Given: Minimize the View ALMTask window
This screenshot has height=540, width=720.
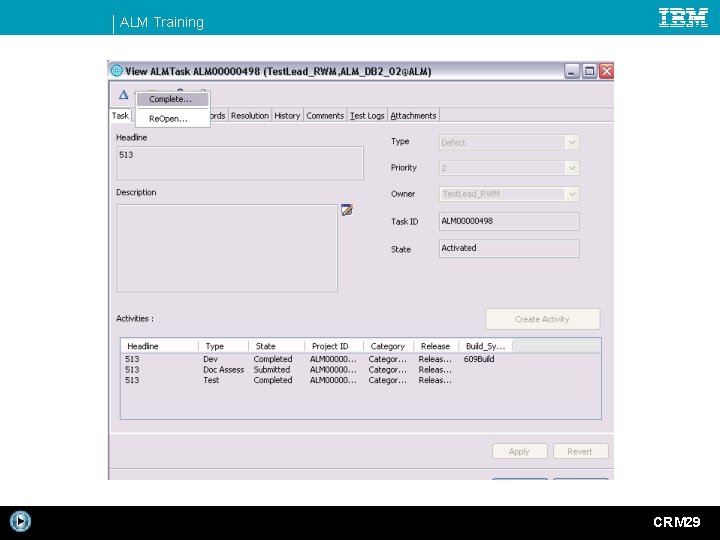Looking at the screenshot, I should click(x=572, y=71).
